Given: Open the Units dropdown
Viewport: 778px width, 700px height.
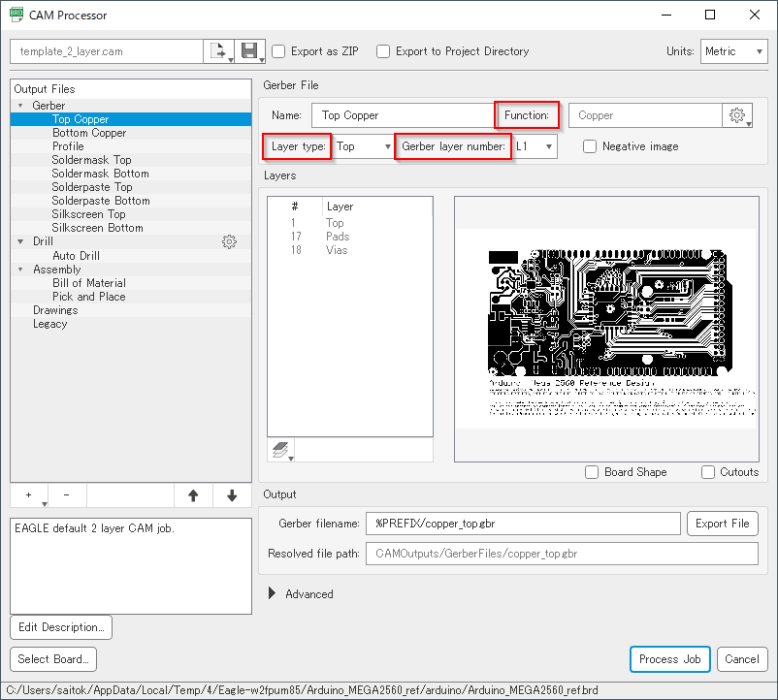Looking at the screenshot, I should coord(733,51).
